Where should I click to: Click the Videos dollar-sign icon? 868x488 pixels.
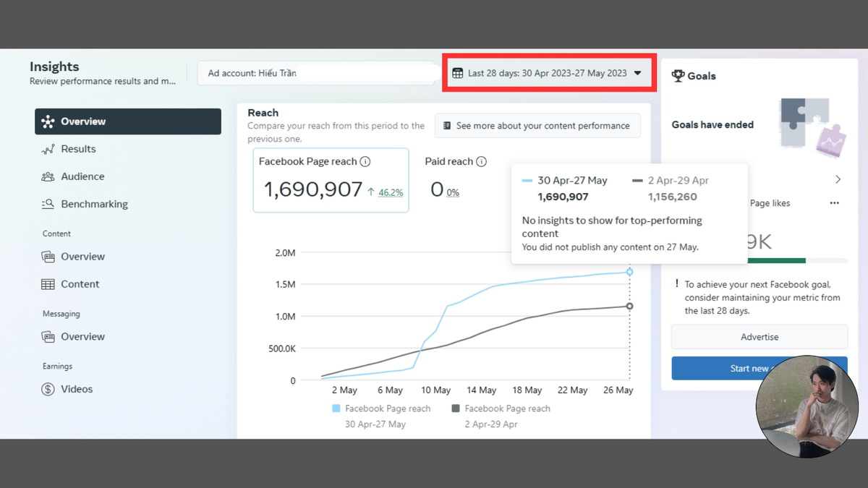[48, 389]
